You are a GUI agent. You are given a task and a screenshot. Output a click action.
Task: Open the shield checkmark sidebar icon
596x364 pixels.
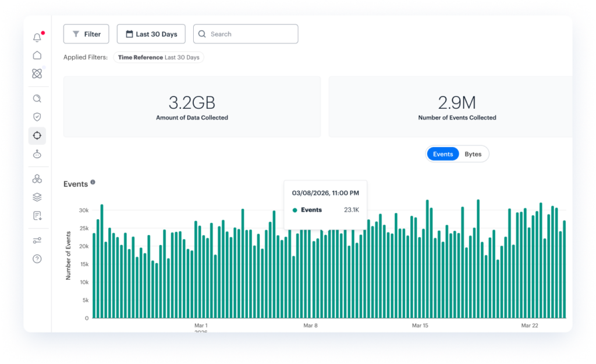(x=37, y=117)
